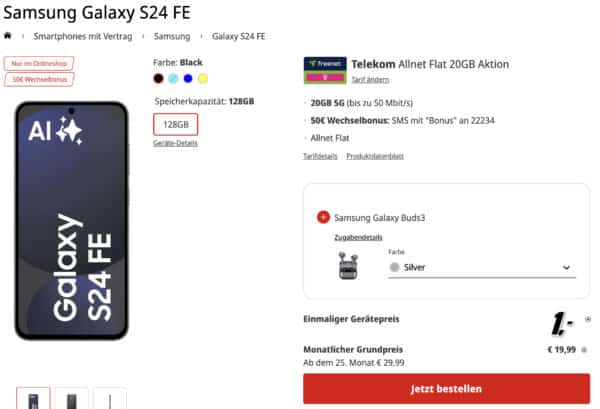Pick the blue phone color
Viewport: 600px width, 409px height.
188,78
